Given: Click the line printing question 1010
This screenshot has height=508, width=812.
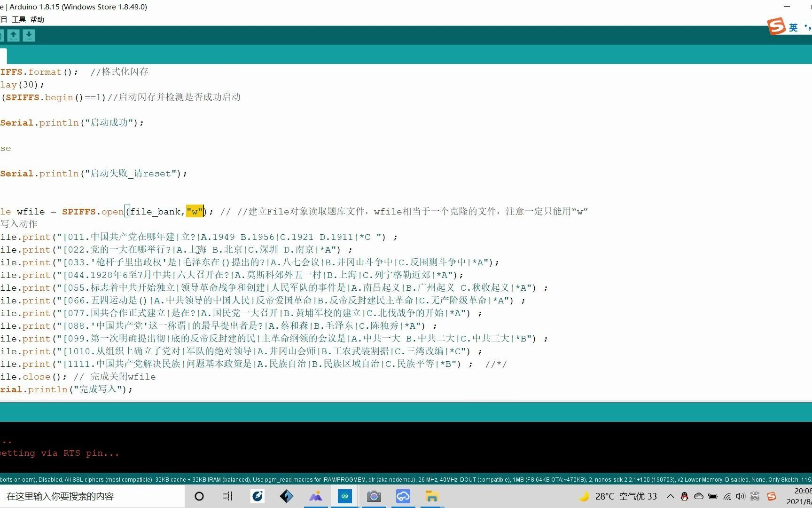Looking at the screenshot, I should pos(242,351).
